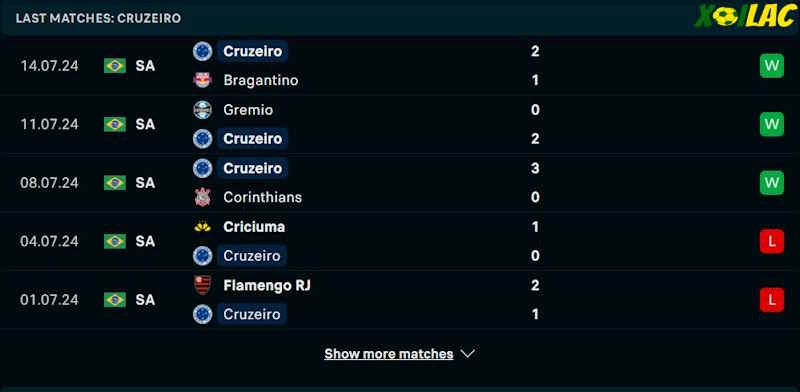Click Brazil flag for 01.07.24 match
This screenshot has width=800, height=392.
(115, 300)
